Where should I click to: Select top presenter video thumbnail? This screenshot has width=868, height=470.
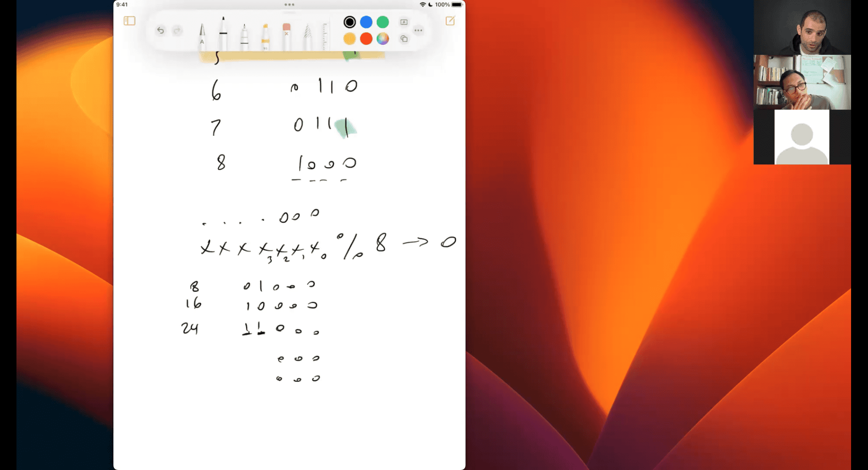coord(802,27)
